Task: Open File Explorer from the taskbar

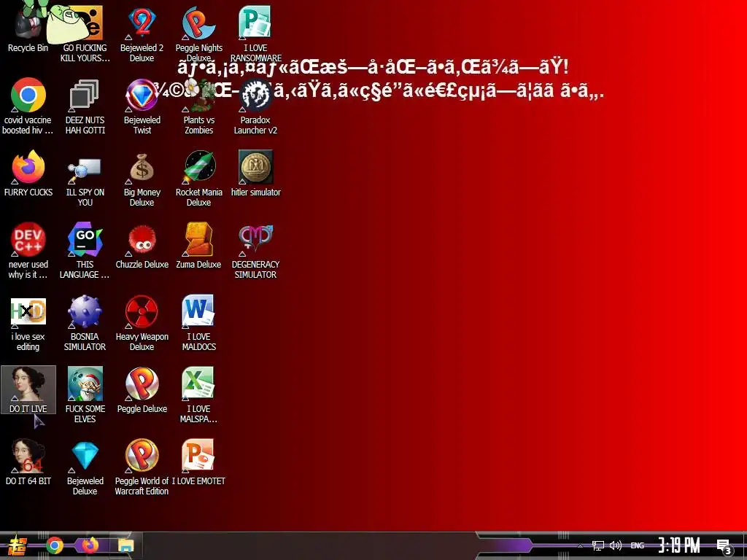Action: (x=125, y=546)
